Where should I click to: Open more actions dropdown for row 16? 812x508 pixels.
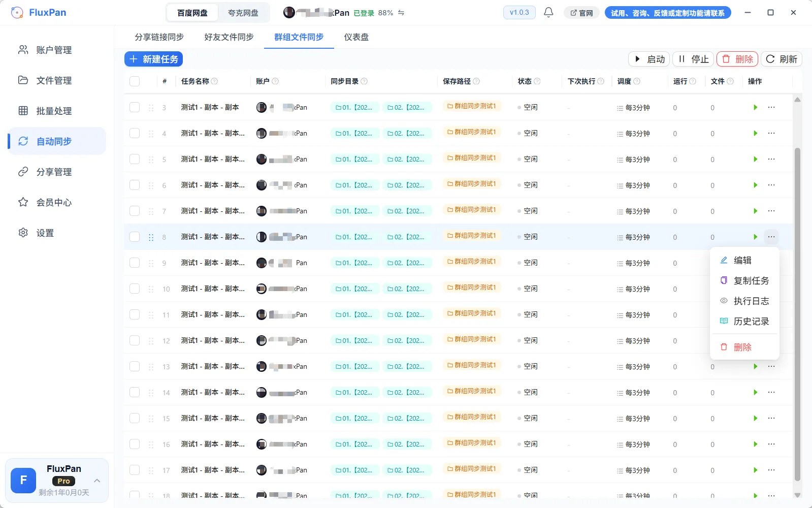coord(771,444)
